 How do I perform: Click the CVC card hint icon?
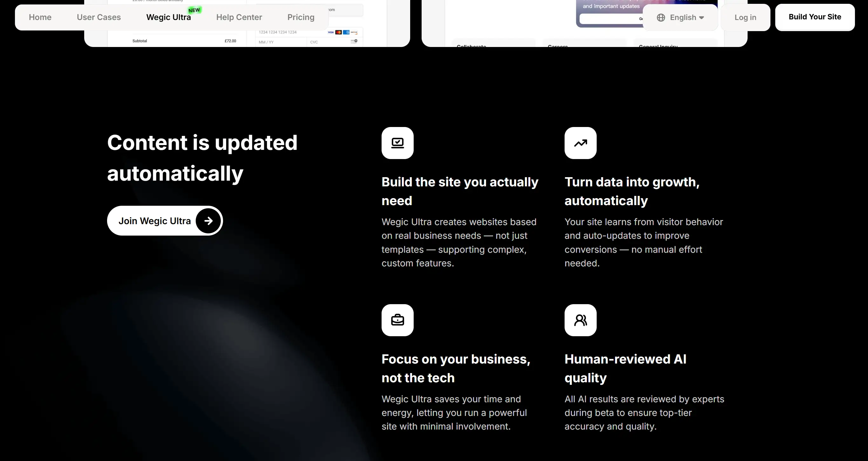[x=354, y=41]
